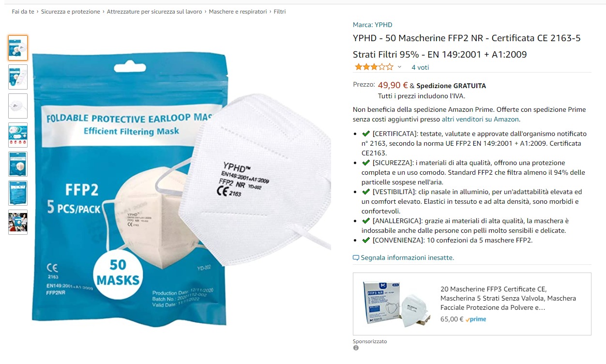Show the single white mask thumbnail
Viewport: 606px width, 364px height.
tap(18, 106)
